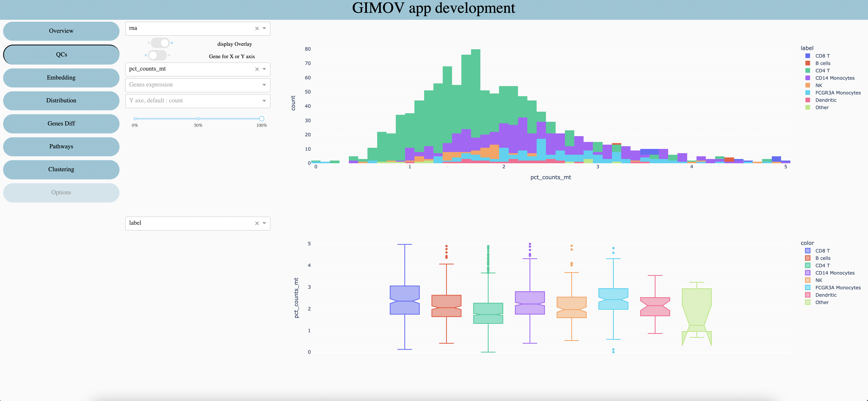The height and width of the screenshot is (401, 868).
Task: Toggle CD14 Monocytes in histogram legend
Action: (830, 78)
